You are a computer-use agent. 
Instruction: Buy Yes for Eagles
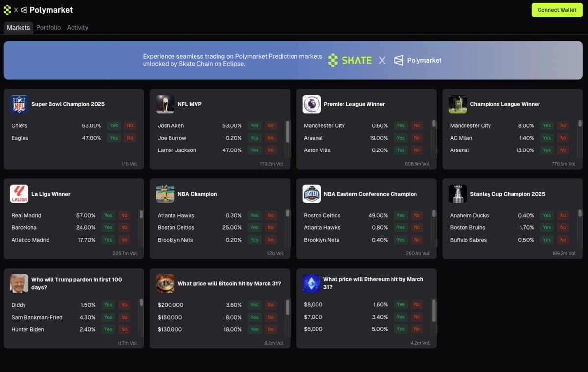(x=114, y=138)
